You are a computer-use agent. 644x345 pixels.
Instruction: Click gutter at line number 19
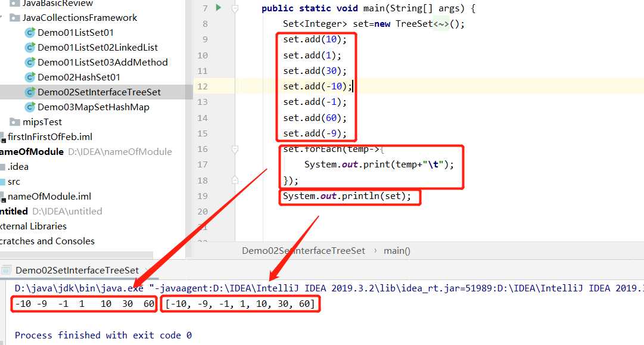tap(203, 196)
